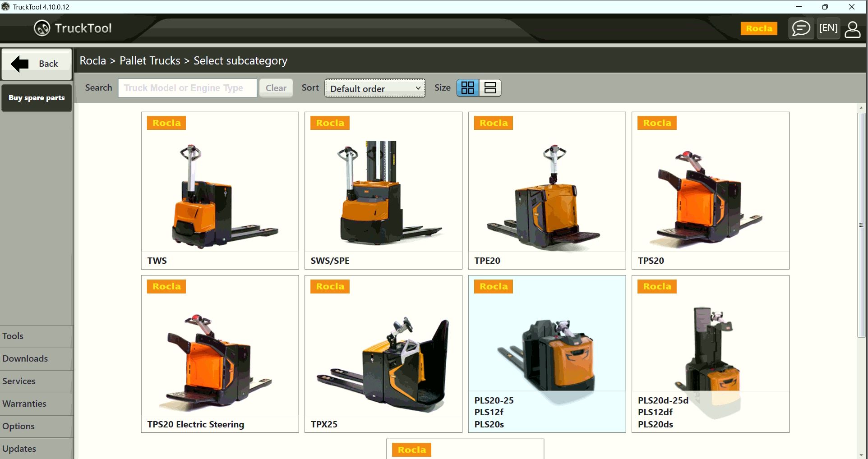Open the Warranties sidebar section
Screen dimensions: 868x459
24,404
